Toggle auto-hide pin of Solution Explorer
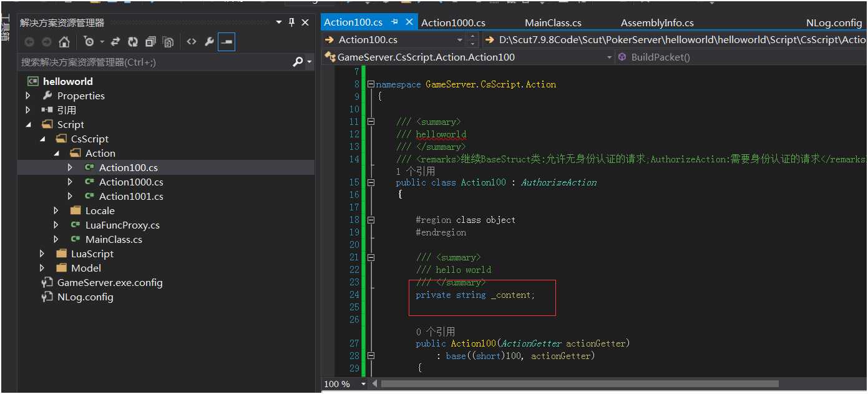This screenshot has height=394, width=868. [291, 22]
